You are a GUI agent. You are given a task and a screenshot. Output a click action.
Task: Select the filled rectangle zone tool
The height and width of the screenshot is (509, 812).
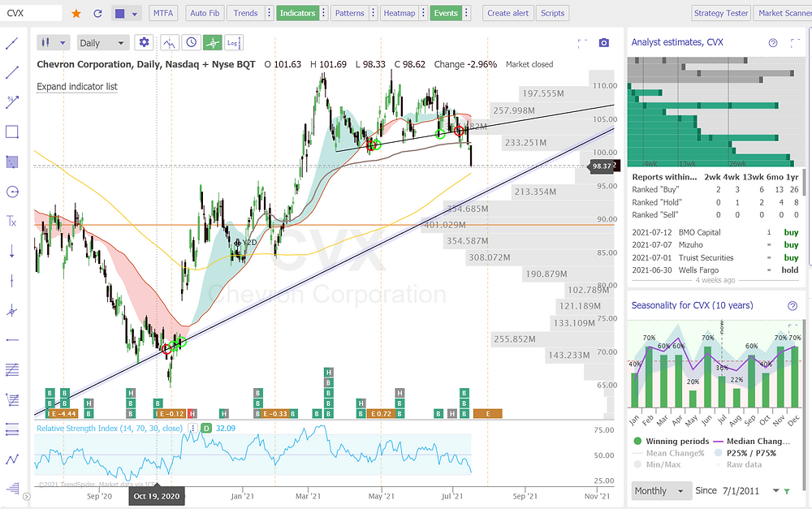click(12, 162)
